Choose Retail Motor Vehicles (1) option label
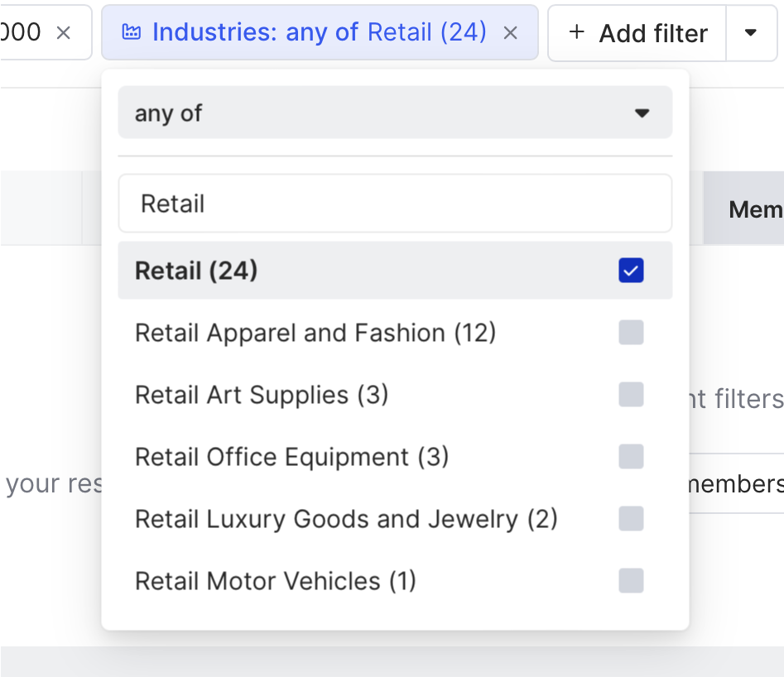784x677 pixels. click(x=275, y=581)
